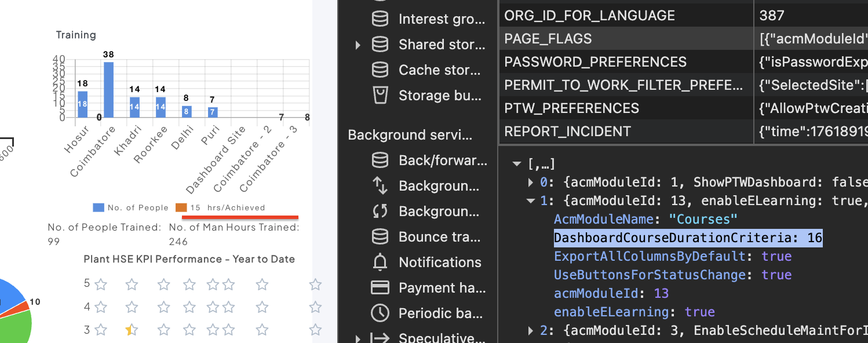The width and height of the screenshot is (868, 343).
Task: Expand the acmModuleId 3 object entry
Action: (x=531, y=331)
